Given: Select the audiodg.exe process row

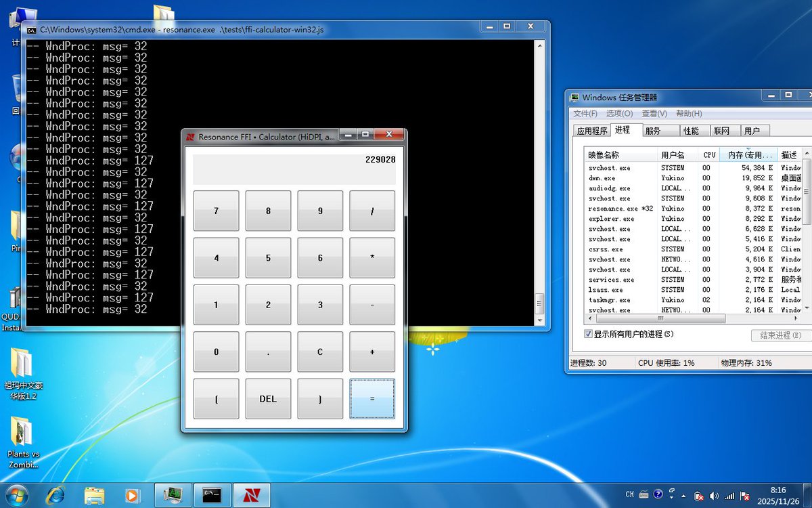Looking at the screenshot, I should [694, 188].
